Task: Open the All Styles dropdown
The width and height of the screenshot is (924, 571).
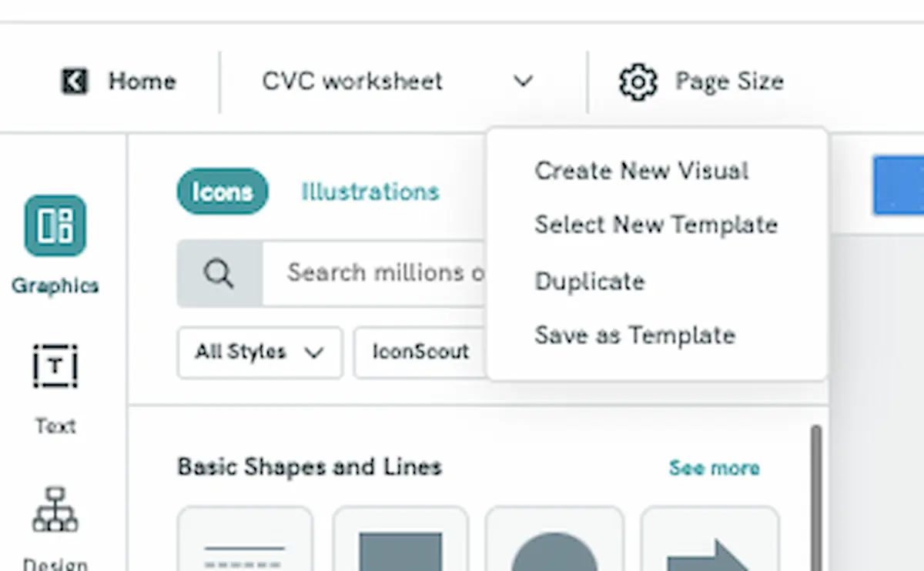Action: 259,352
